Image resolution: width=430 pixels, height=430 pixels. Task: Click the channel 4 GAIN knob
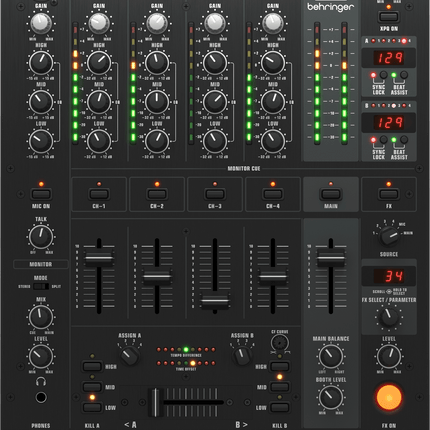pos(273,23)
